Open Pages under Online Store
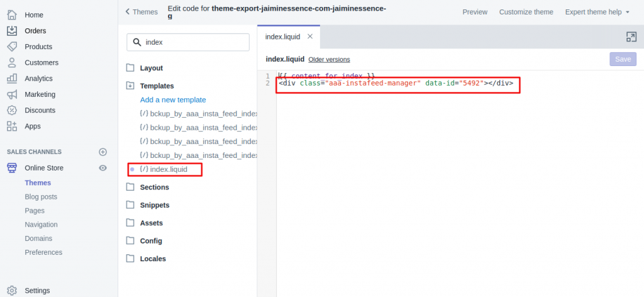This screenshot has width=644, height=297. click(x=35, y=211)
